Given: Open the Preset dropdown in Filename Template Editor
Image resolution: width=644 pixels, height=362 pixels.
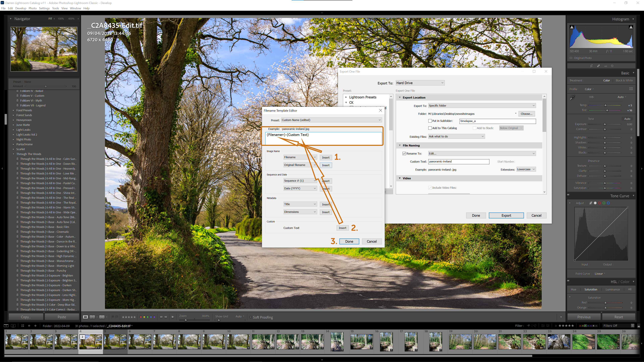Looking at the screenshot, I should click(332, 120).
